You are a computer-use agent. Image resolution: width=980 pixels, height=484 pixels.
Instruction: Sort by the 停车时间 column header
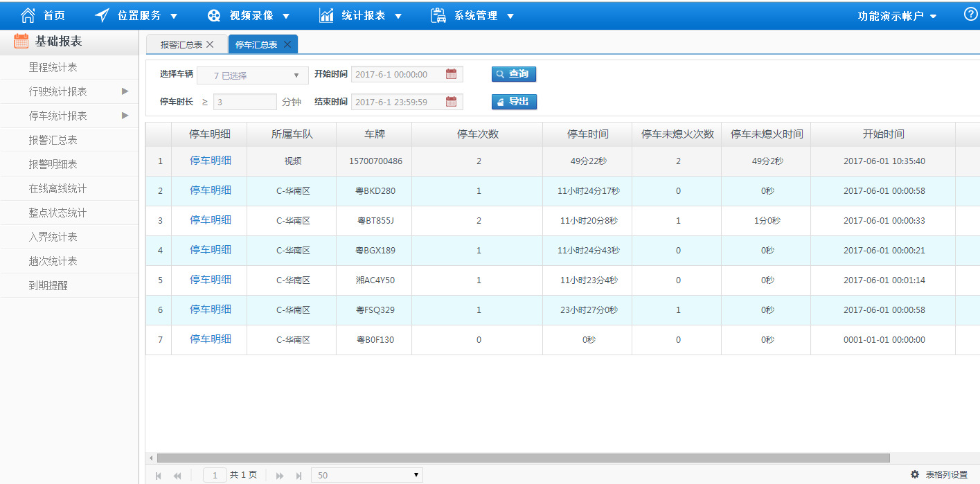588,134
